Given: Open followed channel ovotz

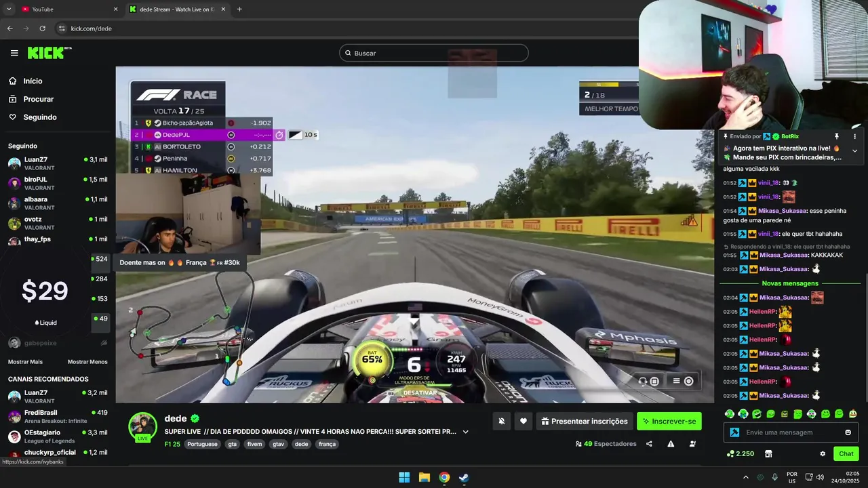Looking at the screenshot, I should coord(58,223).
